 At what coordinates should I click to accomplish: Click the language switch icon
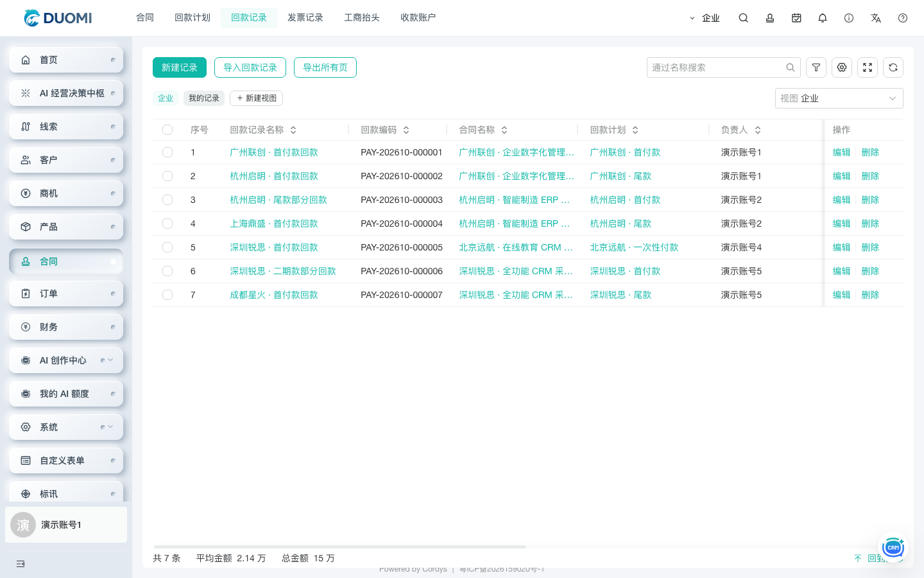(876, 18)
